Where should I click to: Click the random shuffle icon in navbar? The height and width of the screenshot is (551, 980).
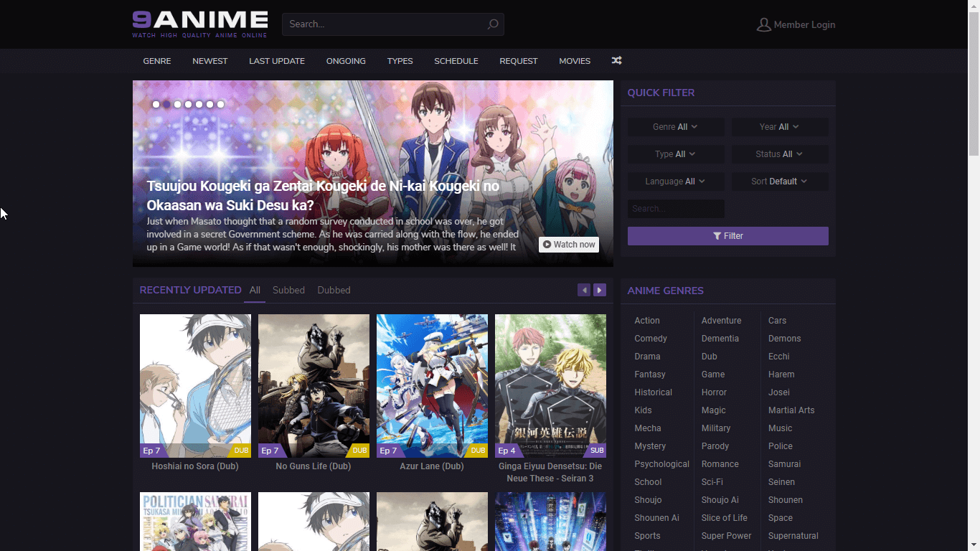coord(616,61)
